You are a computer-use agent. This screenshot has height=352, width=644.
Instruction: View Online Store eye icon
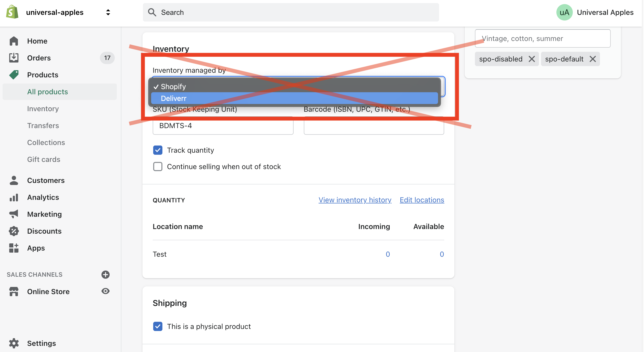point(106,291)
